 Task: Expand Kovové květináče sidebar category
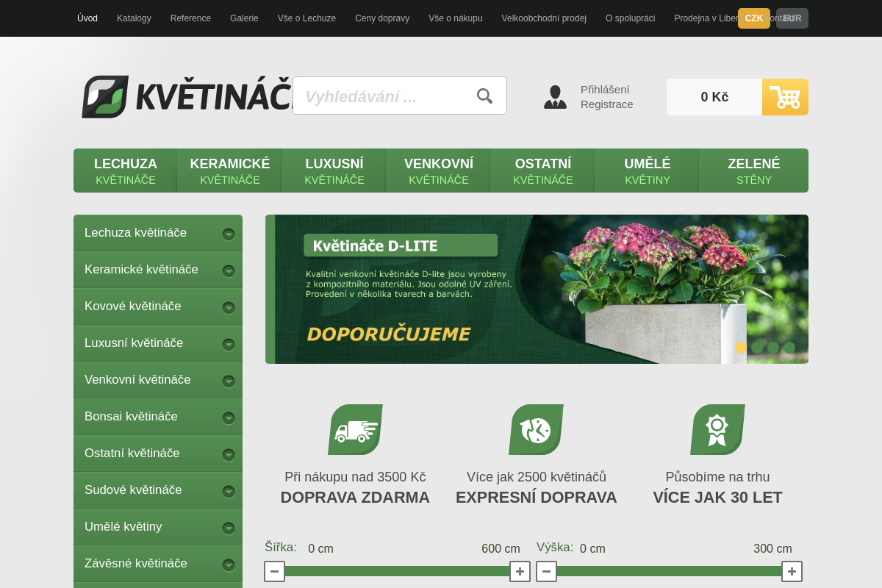point(229,307)
